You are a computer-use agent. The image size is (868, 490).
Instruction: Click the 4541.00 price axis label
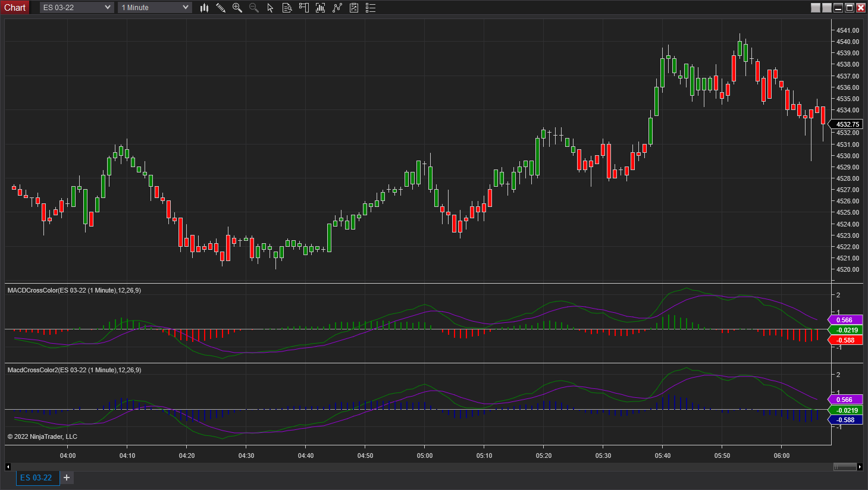click(848, 30)
